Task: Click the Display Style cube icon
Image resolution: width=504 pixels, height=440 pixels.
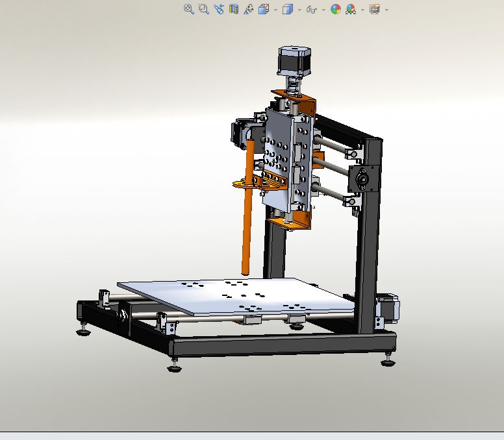Action: point(288,9)
